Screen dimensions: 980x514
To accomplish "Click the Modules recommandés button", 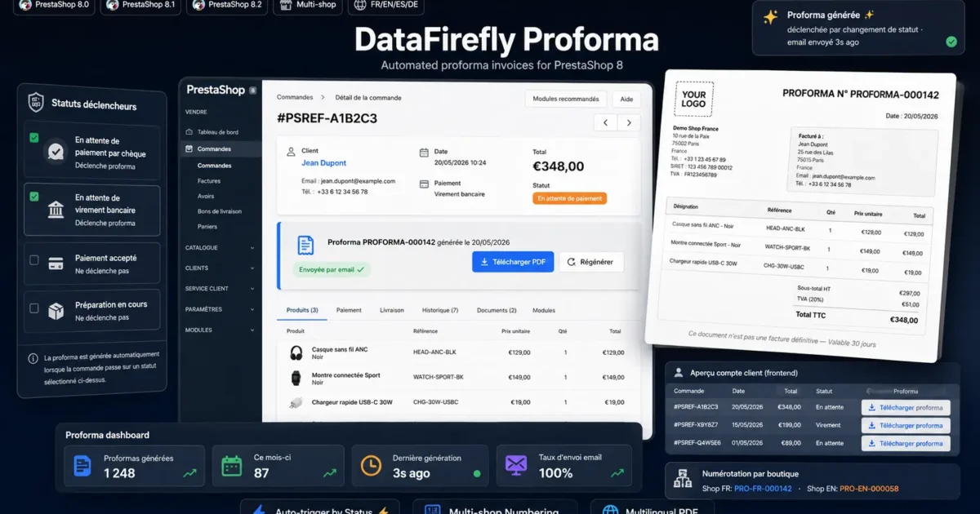I will (565, 99).
